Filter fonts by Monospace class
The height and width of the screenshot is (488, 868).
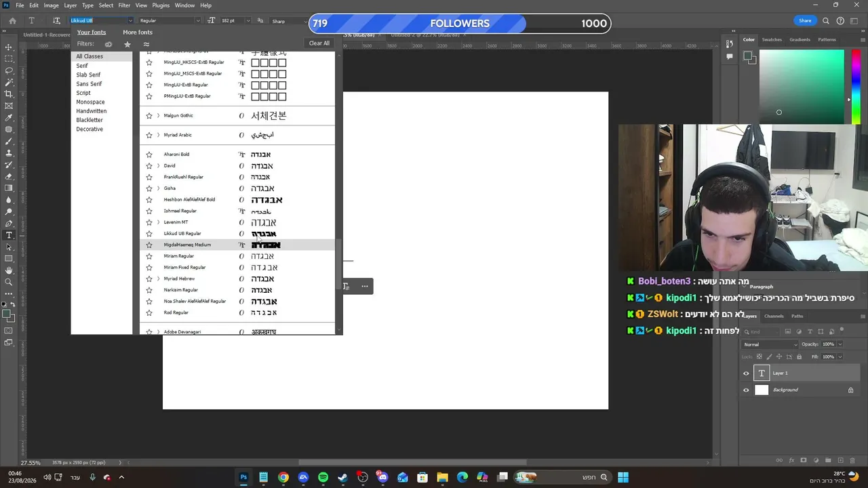tap(90, 102)
